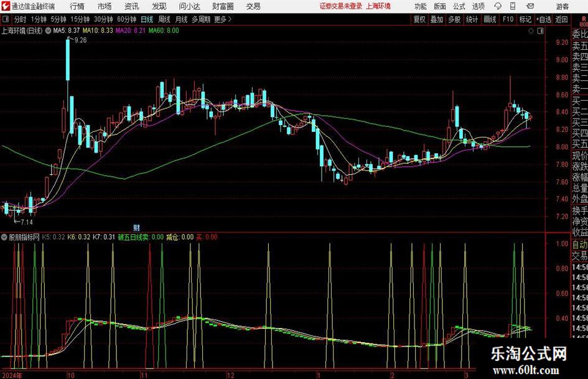Switch to the 15分钟 period tab
Screen dimensions: 588x379
click(x=80, y=19)
